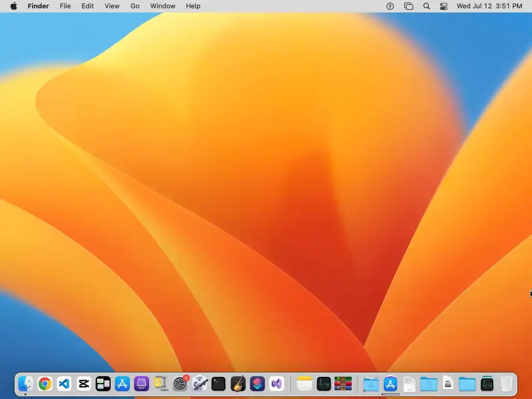532x399 pixels.
Task: Open the plain blue folder in the Dock
Action: click(467, 384)
